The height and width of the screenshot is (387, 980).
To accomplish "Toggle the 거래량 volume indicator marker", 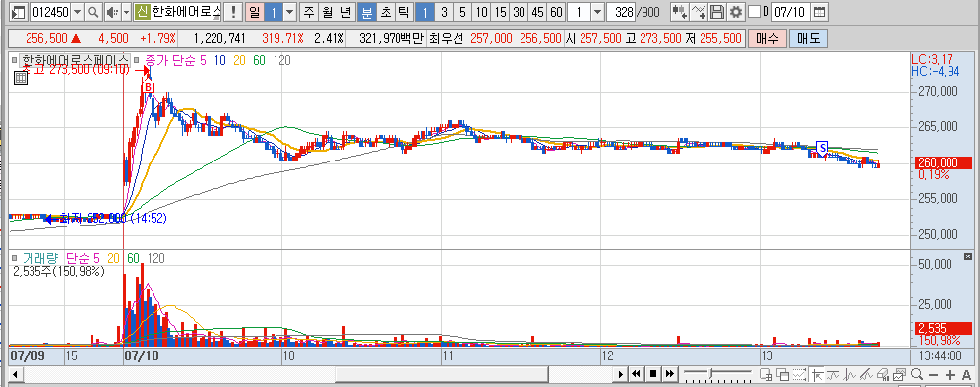I will click(x=15, y=258).
